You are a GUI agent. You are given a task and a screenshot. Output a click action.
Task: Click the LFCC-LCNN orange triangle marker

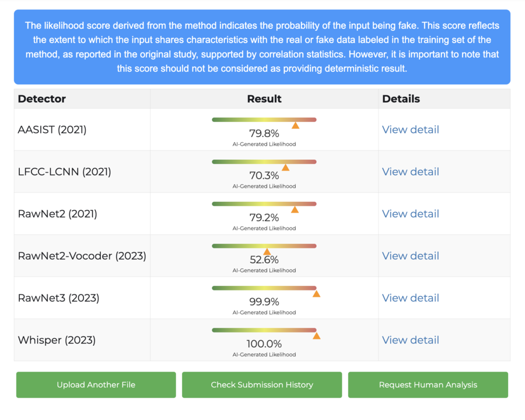point(285,167)
